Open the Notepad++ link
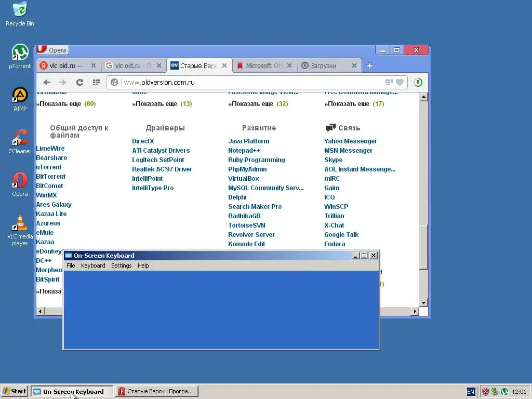The width and height of the screenshot is (532, 399). click(244, 151)
